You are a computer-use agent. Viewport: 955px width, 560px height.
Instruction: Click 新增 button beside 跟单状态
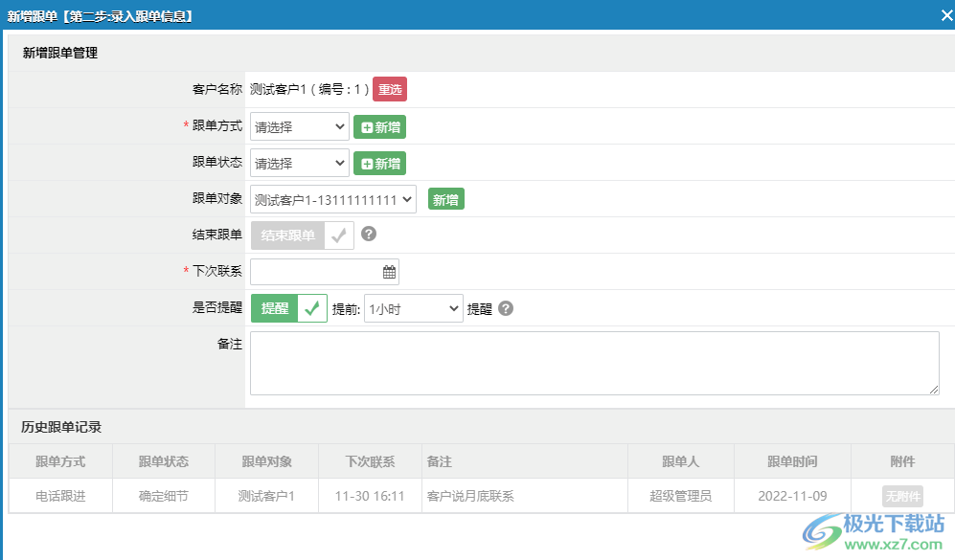[x=380, y=164]
